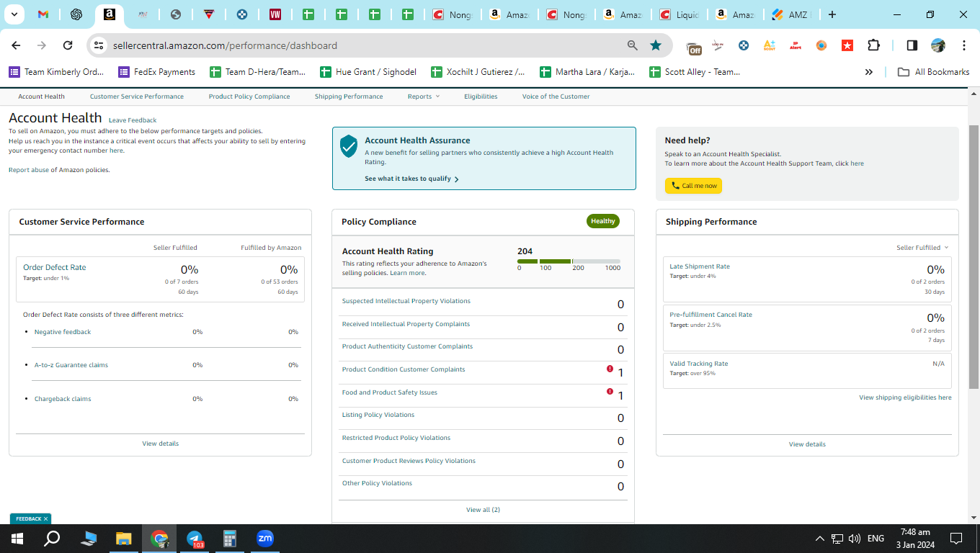Open the Seller Fulfilled dropdown in Shipping Performance
Screen dimensions: 980x553
coord(922,248)
